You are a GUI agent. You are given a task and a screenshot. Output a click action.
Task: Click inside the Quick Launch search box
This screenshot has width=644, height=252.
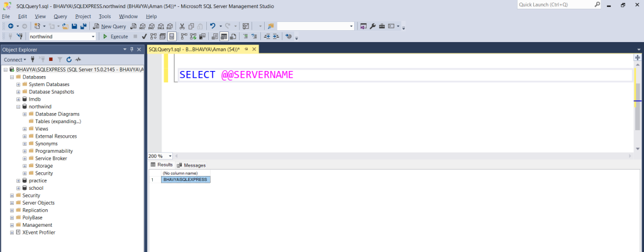pos(555,4)
